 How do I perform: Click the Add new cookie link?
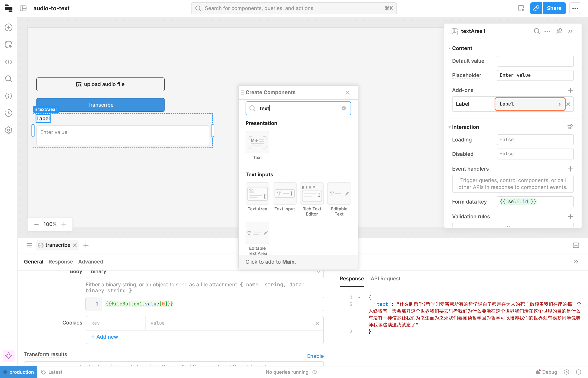(104, 337)
